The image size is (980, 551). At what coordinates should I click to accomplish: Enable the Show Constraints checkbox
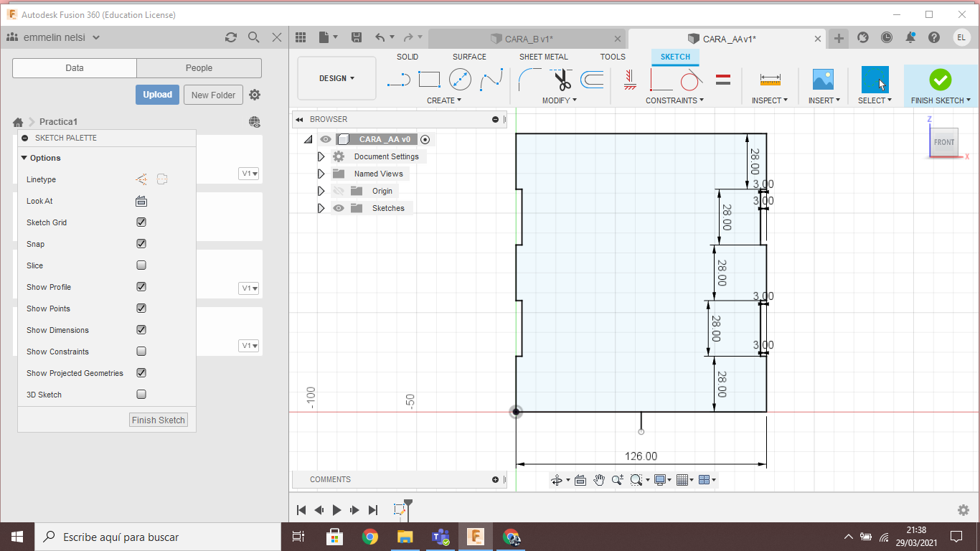[x=141, y=352]
